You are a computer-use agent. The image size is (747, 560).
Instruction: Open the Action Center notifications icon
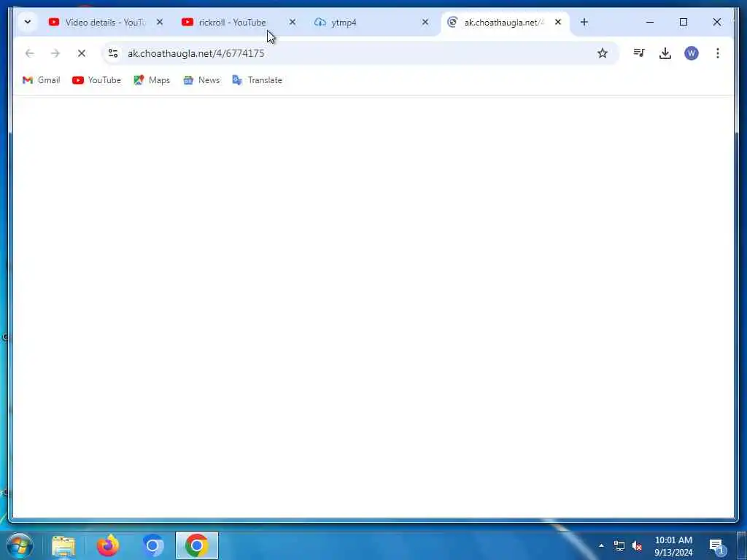(x=716, y=545)
